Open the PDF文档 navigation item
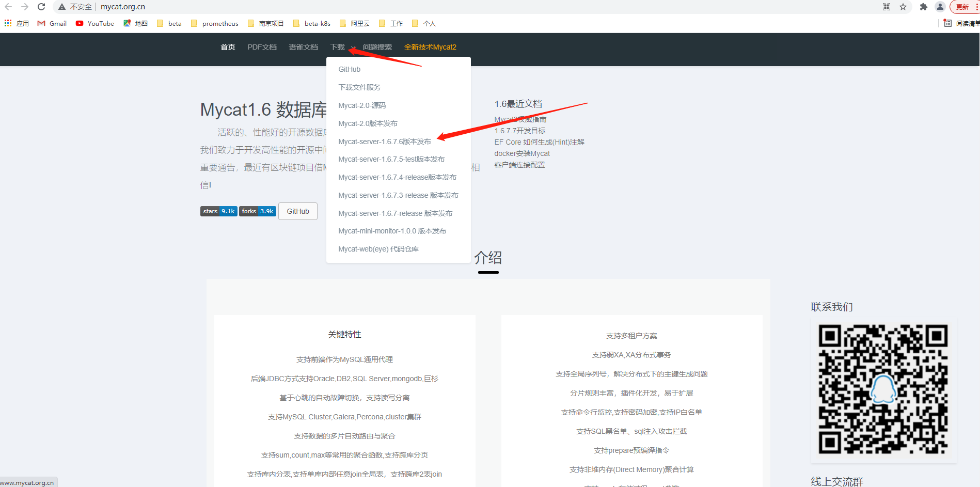 (x=262, y=47)
